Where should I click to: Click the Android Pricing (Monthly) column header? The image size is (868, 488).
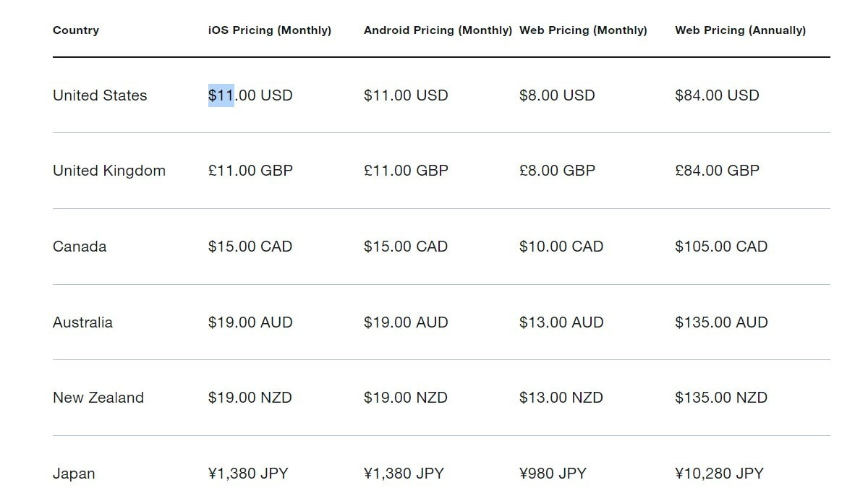click(x=438, y=30)
